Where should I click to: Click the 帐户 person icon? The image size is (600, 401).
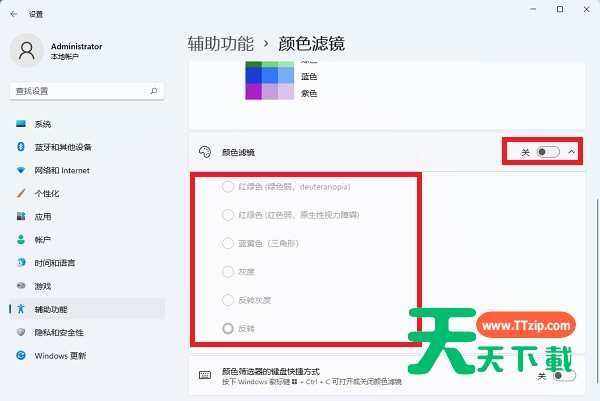(21, 240)
